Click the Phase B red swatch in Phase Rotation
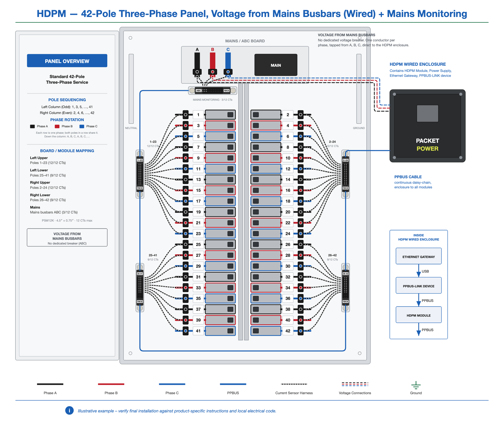 [57, 126]
